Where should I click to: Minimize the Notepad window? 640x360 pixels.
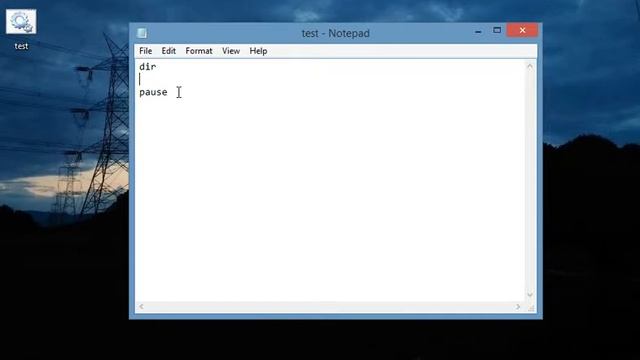[478, 31]
